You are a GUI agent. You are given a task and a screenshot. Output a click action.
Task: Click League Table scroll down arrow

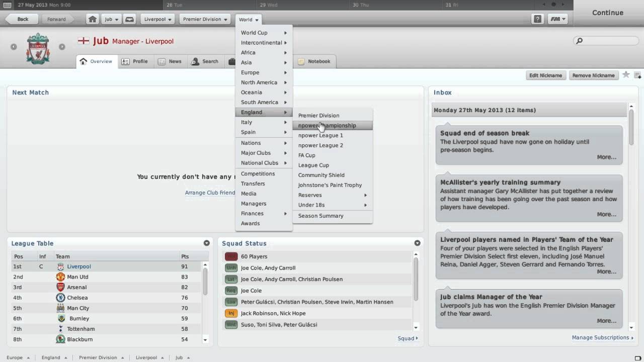(x=205, y=340)
